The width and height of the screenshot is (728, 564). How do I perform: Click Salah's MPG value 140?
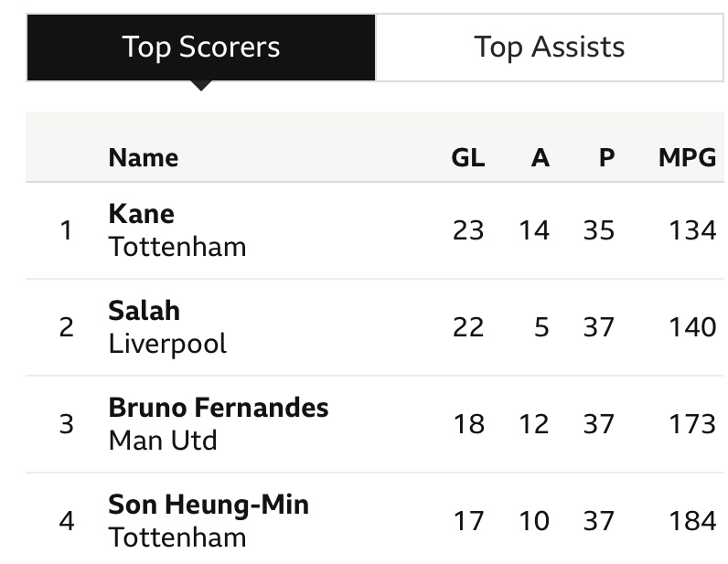(x=691, y=326)
